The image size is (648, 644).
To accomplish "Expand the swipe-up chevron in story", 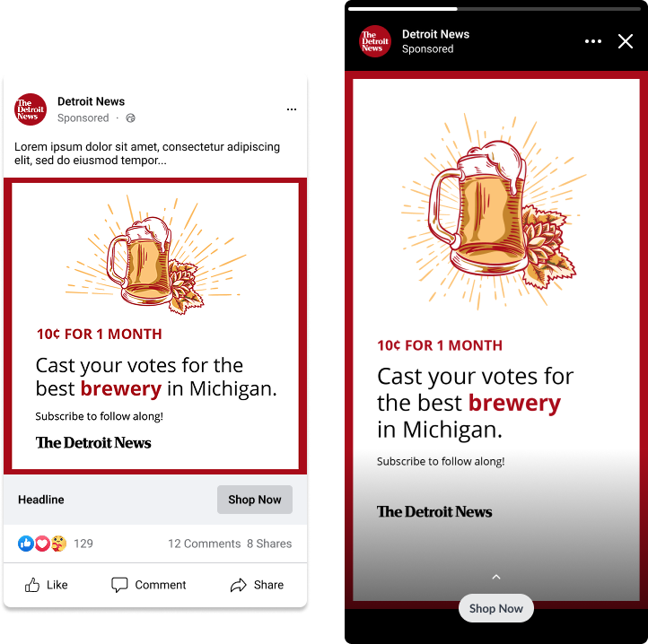I will (x=496, y=577).
